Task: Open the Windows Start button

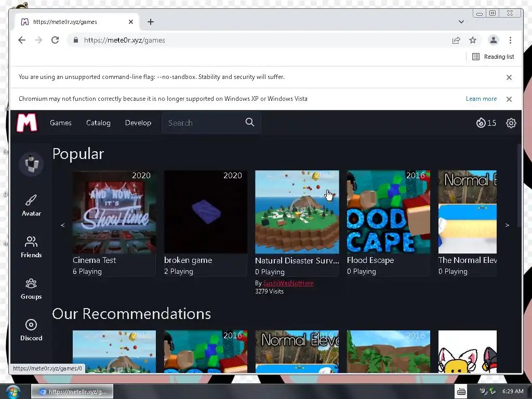Action: click(x=13, y=392)
